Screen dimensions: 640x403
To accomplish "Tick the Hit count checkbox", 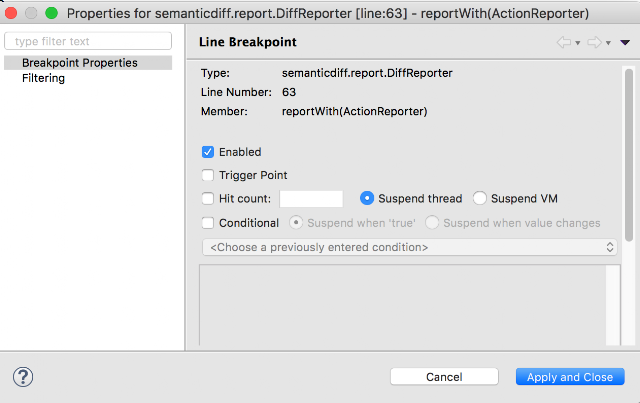I will point(208,198).
